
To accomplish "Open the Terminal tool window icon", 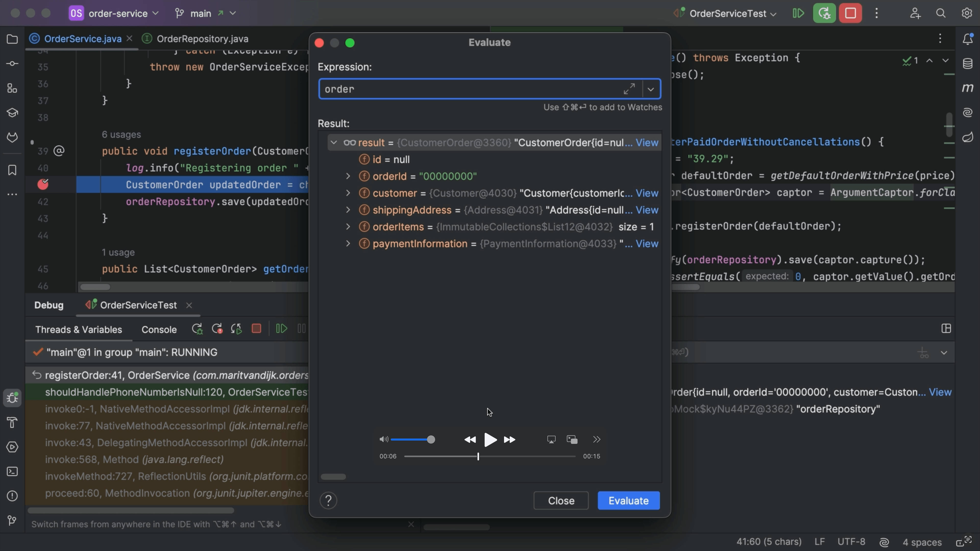I will tap(12, 471).
